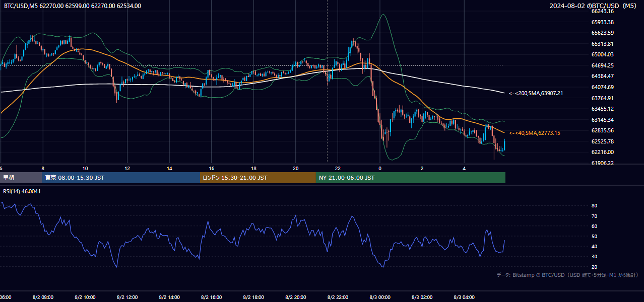Click price axis value 65004.03
Screen dimensions: 644x302
[602, 54]
